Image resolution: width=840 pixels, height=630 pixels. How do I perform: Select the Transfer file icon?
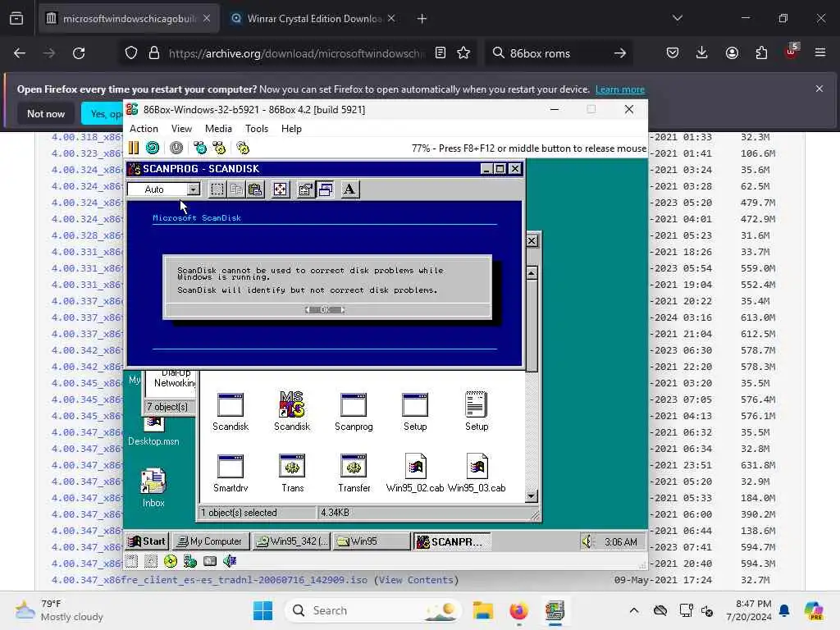[x=354, y=472]
